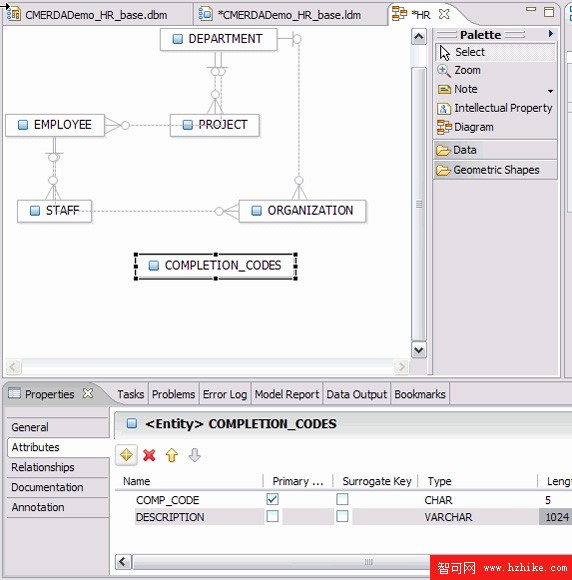Screen dimensions: 572x580
Task: Select Relationships properties section
Action: pos(58,467)
